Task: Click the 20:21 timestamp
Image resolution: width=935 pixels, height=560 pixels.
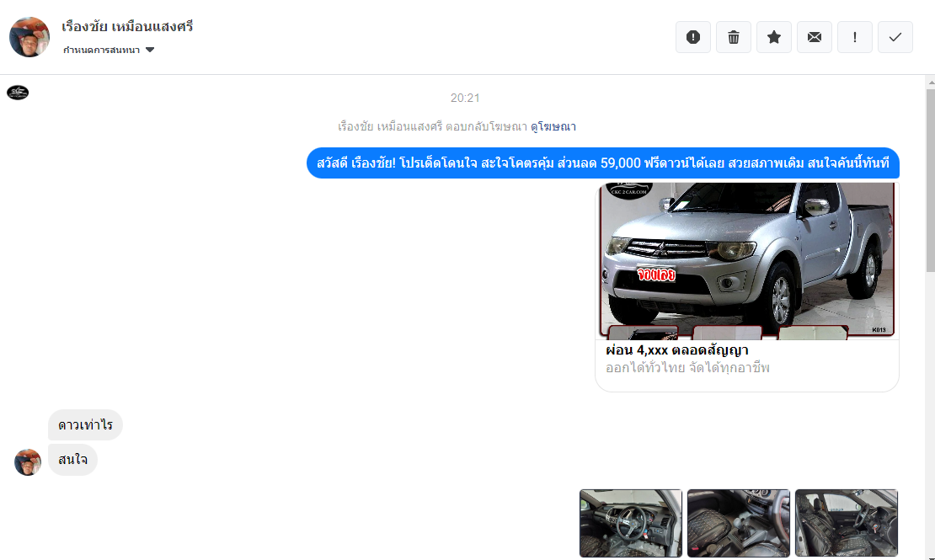Action: (x=465, y=98)
